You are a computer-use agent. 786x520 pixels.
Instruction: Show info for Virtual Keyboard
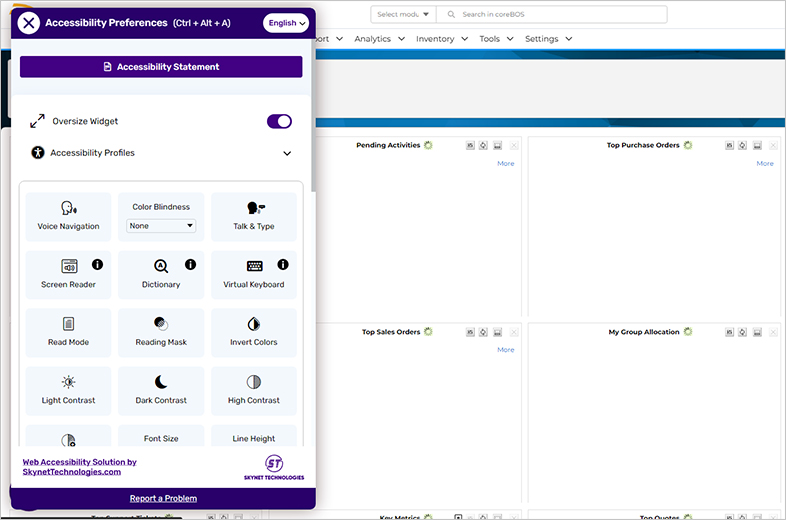283,264
